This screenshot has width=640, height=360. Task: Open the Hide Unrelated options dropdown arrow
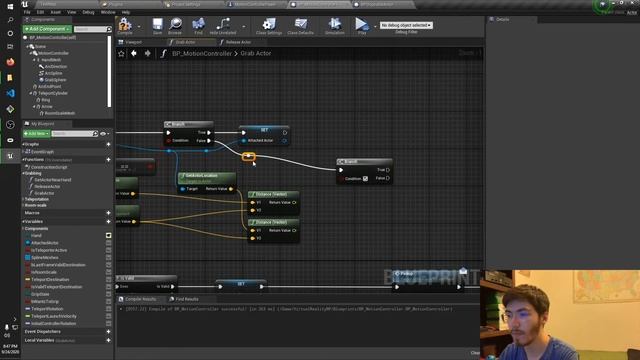pos(244,27)
